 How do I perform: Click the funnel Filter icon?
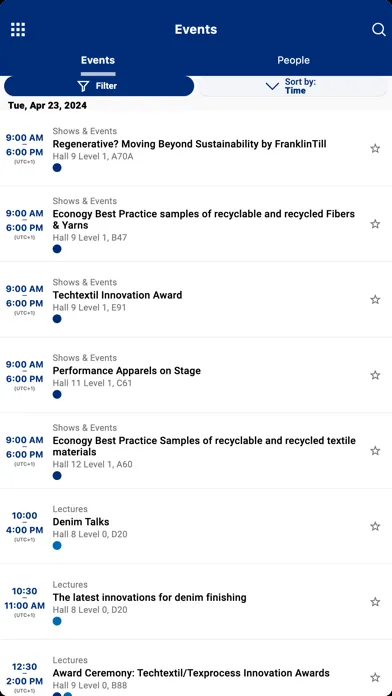pyautogui.click(x=83, y=86)
